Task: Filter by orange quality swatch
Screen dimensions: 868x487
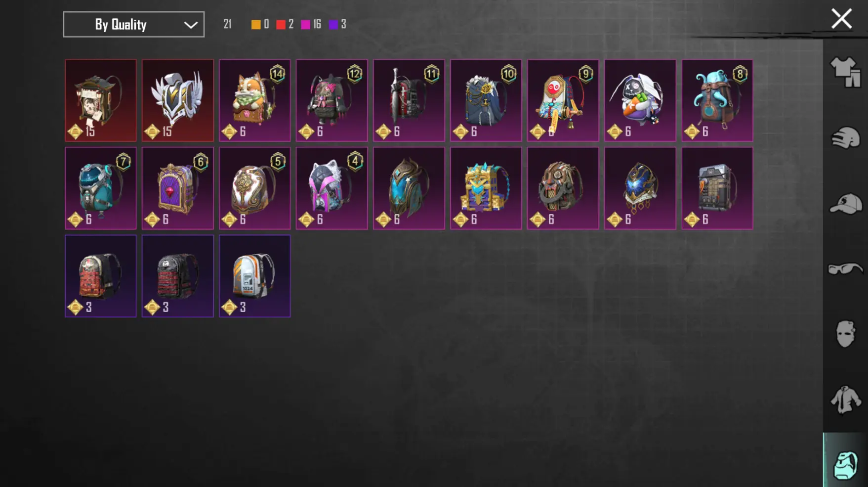Action: [255, 24]
